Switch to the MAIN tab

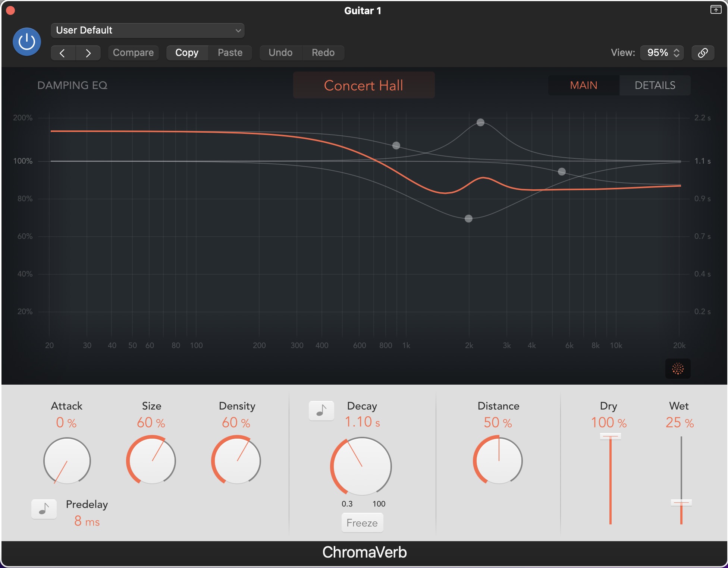tap(584, 85)
